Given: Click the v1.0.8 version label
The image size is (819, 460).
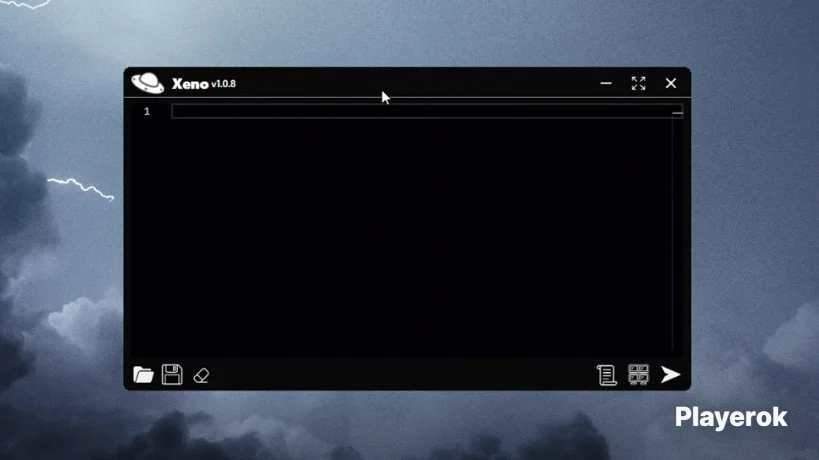Looking at the screenshot, I should pos(224,84).
